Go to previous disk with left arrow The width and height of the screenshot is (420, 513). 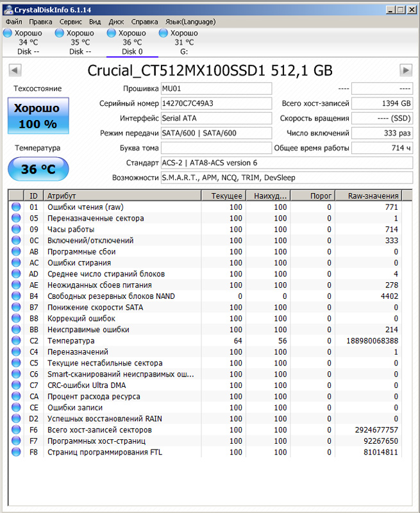tap(15, 70)
